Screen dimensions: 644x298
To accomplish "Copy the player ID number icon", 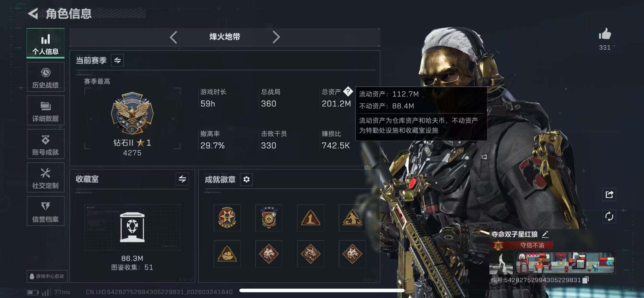I will pos(586,280).
